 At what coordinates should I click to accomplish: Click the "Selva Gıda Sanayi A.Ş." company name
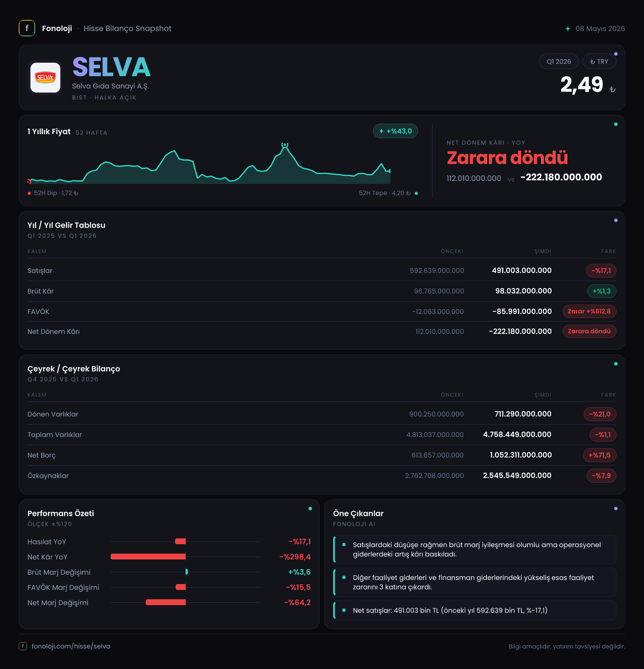coord(110,86)
